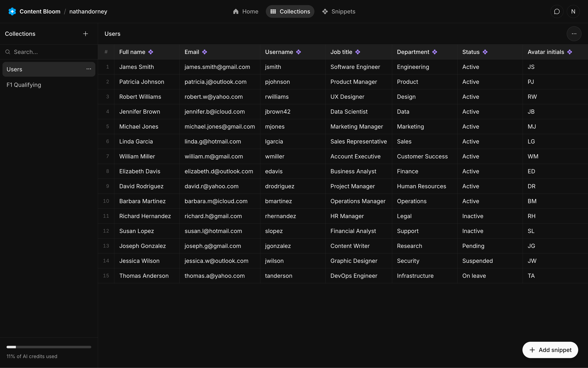588x368 pixels.
Task: Switch to the Snippets tab
Action: point(339,11)
